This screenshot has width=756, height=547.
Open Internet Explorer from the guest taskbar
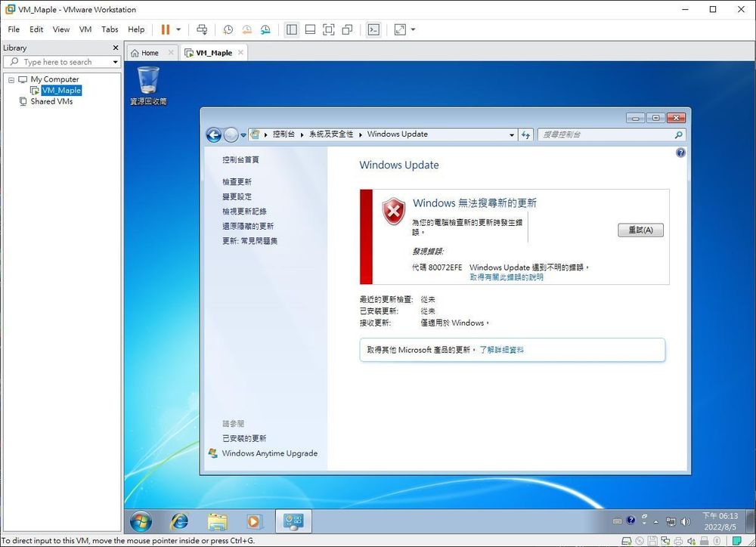(179, 521)
